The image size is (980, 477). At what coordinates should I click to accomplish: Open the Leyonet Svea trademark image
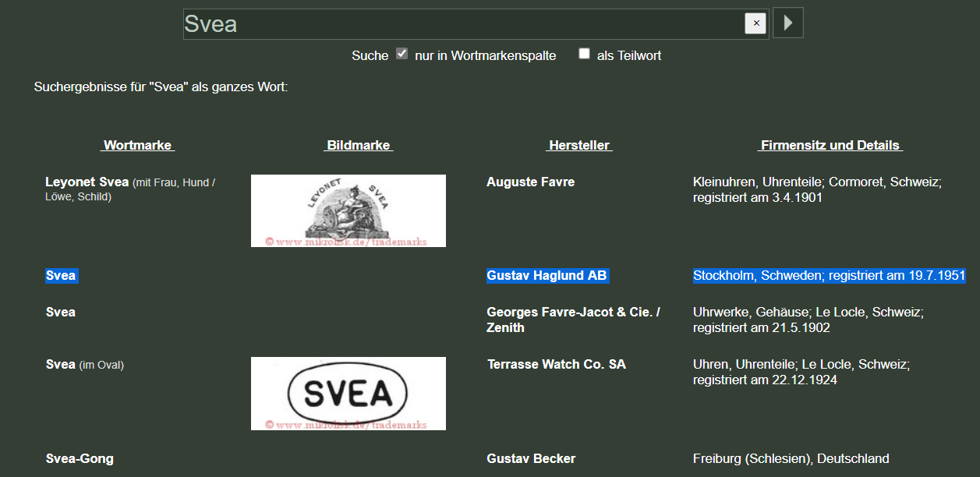tap(348, 210)
